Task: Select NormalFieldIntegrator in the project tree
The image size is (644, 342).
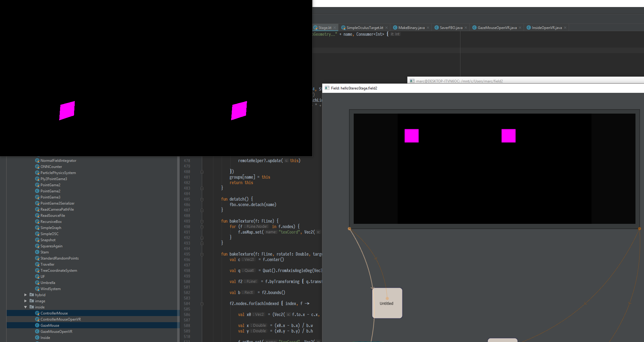Action: coord(58,161)
